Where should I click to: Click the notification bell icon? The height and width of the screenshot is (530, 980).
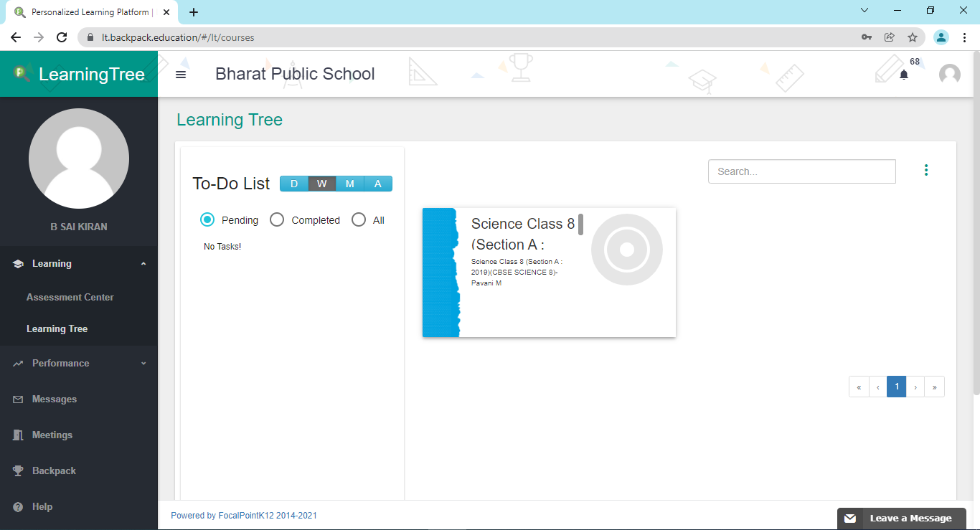904,75
